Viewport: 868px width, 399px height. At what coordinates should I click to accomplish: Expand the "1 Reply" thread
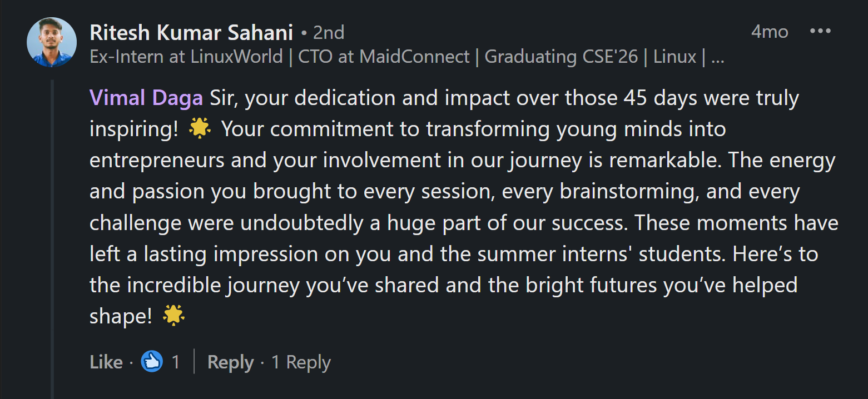coord(300,362)
